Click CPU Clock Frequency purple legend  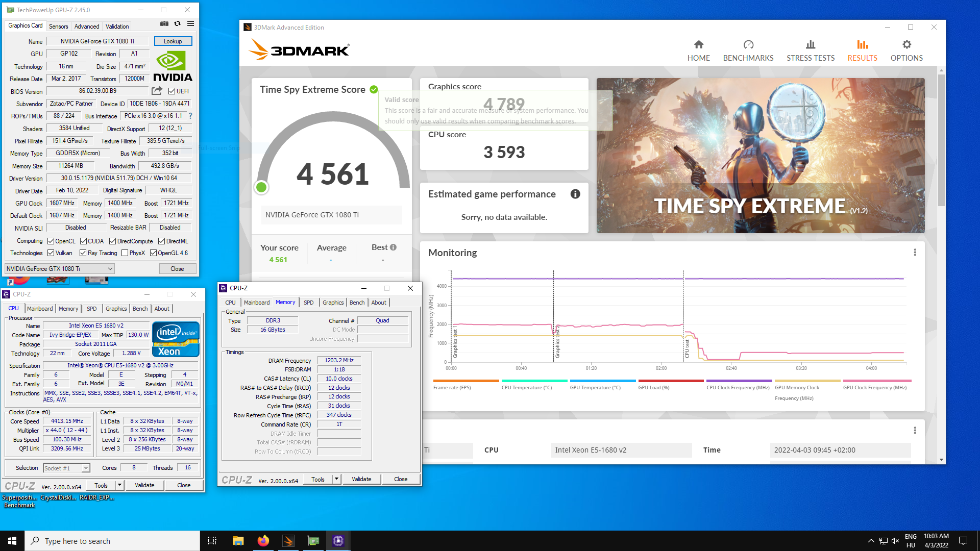[739, 385]
